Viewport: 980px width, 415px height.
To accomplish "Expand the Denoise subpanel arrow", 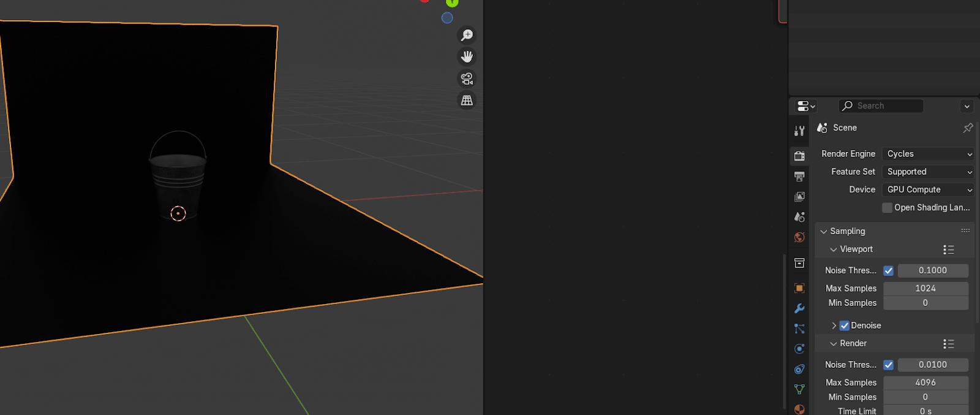I will click(834, 326).
